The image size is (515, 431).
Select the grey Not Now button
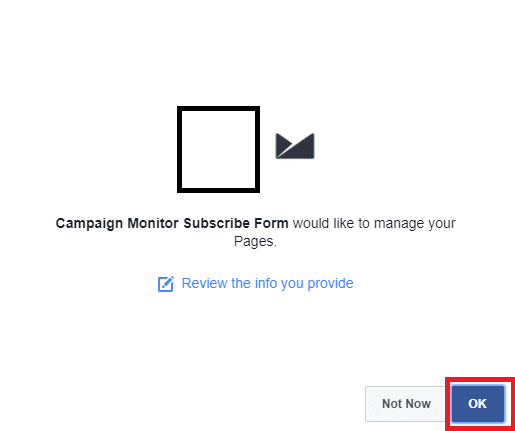tap(406, 404)
